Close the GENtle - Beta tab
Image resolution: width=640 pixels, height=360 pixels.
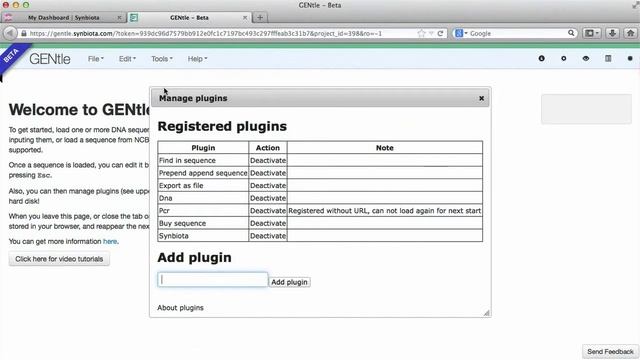click(x=245, y=18)
